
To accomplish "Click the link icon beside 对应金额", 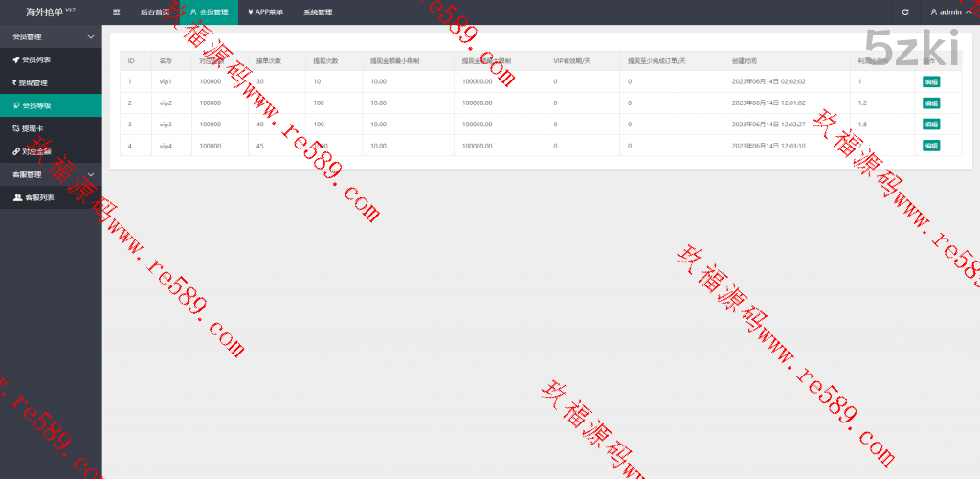I will 16,151.
